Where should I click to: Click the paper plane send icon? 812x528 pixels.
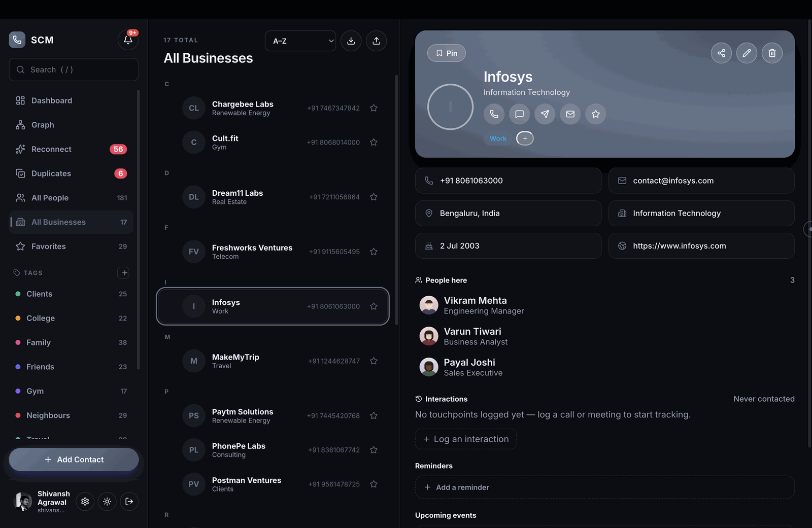(x=545, y=114)
